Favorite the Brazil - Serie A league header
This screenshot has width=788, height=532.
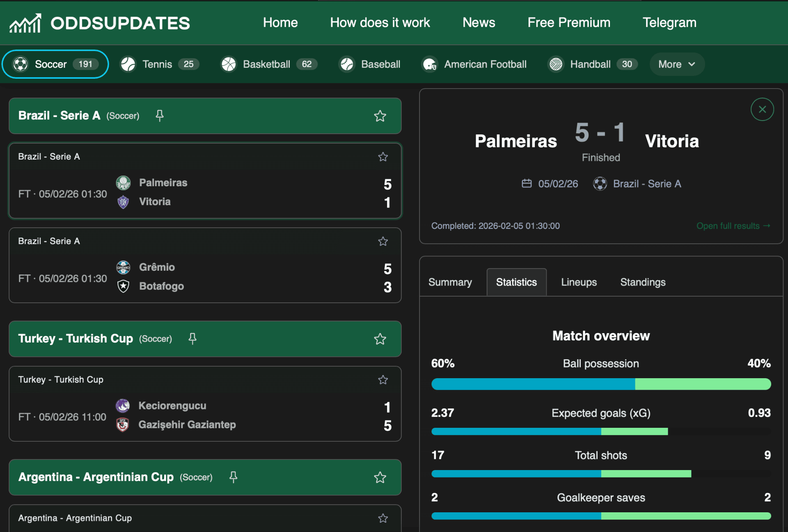pyautogui.click(x=380, y=116)
